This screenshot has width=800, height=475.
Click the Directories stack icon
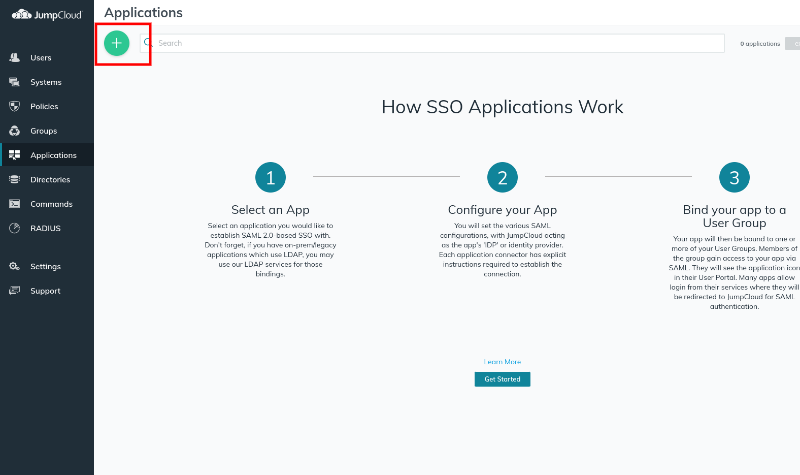click(14, 180)
